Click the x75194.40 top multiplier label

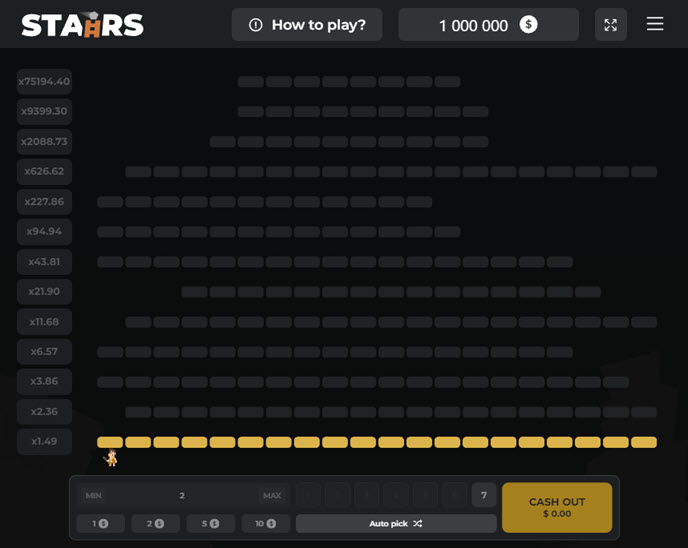[44, 82]
